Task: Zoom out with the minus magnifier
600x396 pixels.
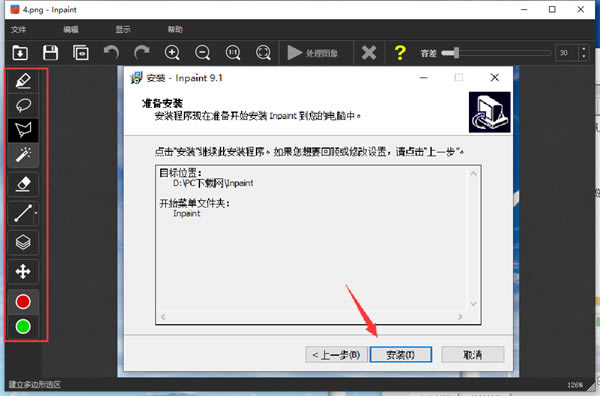Action: 202,53
